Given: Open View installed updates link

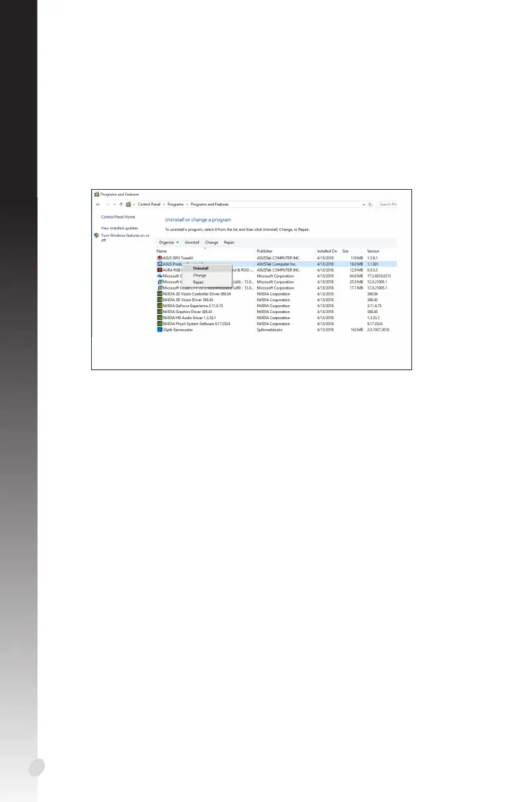Looking at the screenshot, I should (x=119, y=228).
